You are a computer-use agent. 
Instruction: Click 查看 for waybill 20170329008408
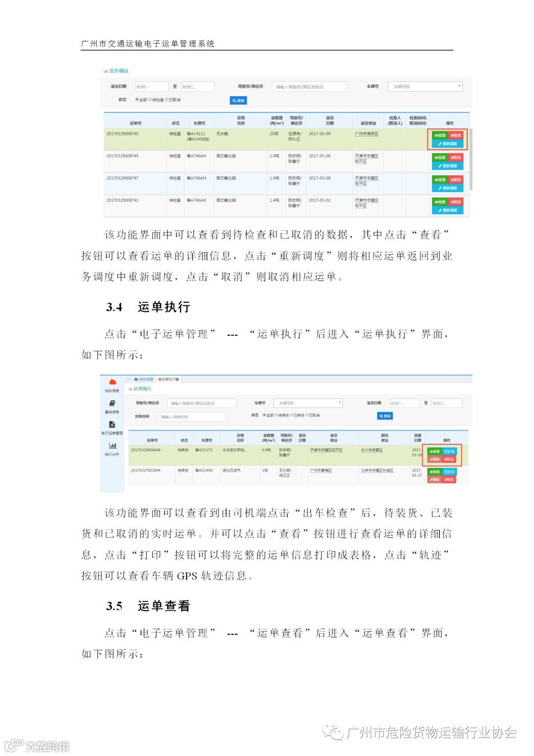pos(434,451)
